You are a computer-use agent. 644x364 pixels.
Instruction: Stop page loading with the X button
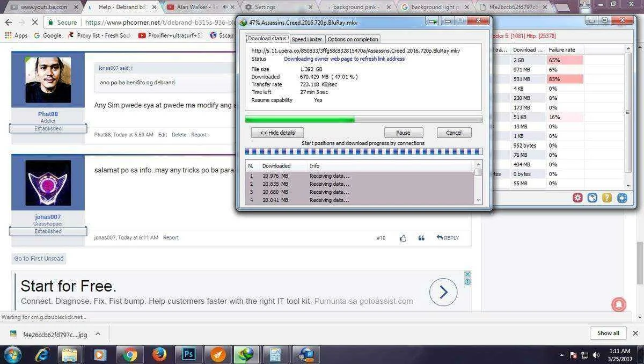pos(35,23)
